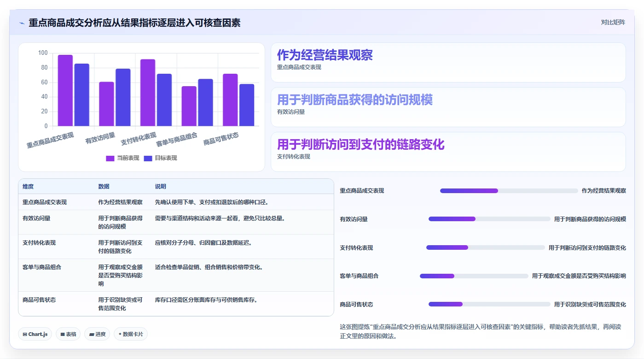The width and height of the screenshot is (644, 359).
Task: Click the 有效访问量 progress bar
Action: (489, 219)
